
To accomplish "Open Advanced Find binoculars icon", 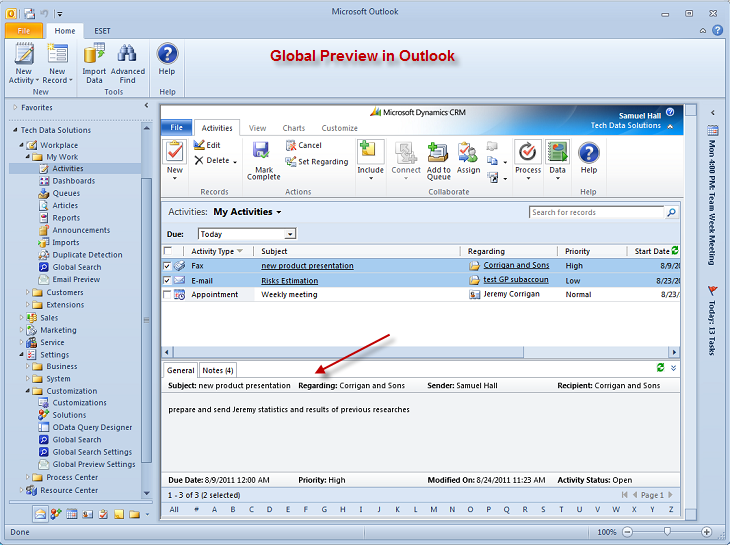I will coord(127,53).
